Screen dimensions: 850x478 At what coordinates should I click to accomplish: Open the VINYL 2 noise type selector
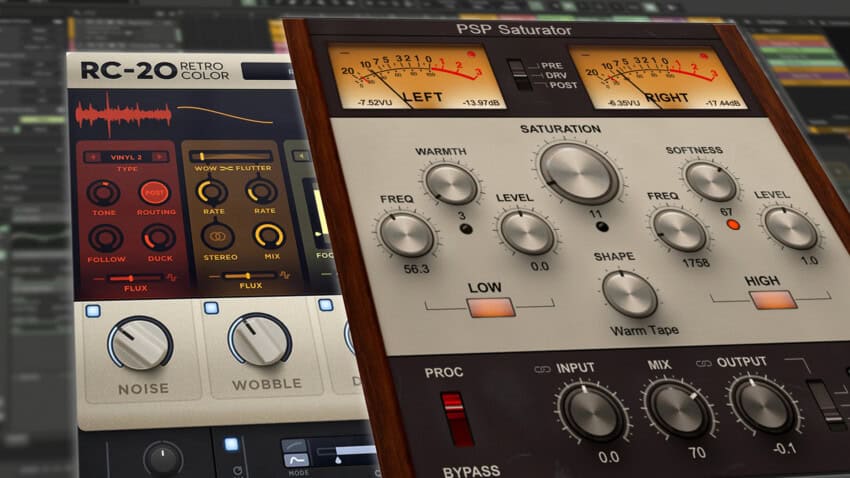coord(125,156)
